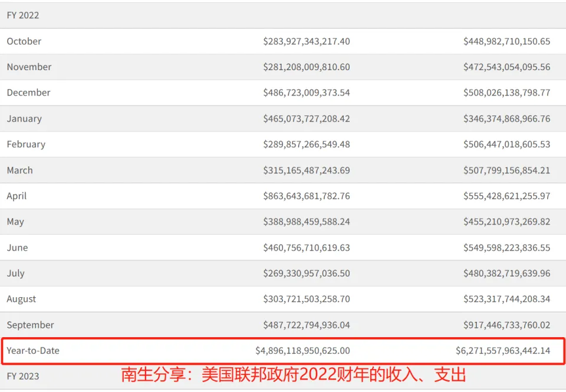Screen dimensions: 566x392
Task: Select the November row label
Action: (x=29, y=67)
